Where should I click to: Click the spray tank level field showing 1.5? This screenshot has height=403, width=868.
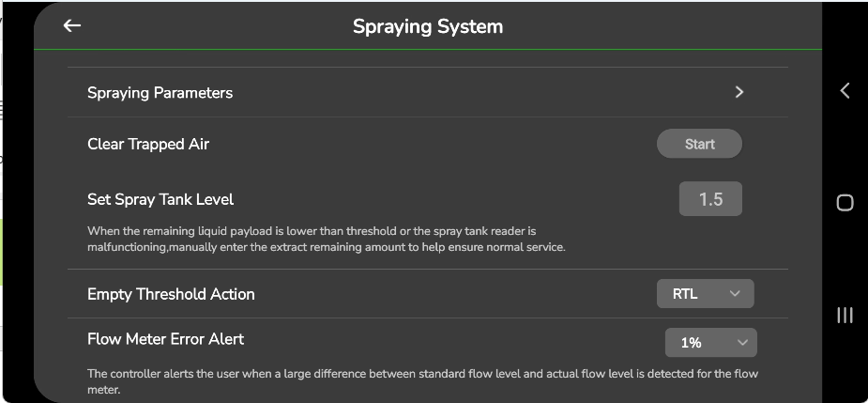[710, 199]
